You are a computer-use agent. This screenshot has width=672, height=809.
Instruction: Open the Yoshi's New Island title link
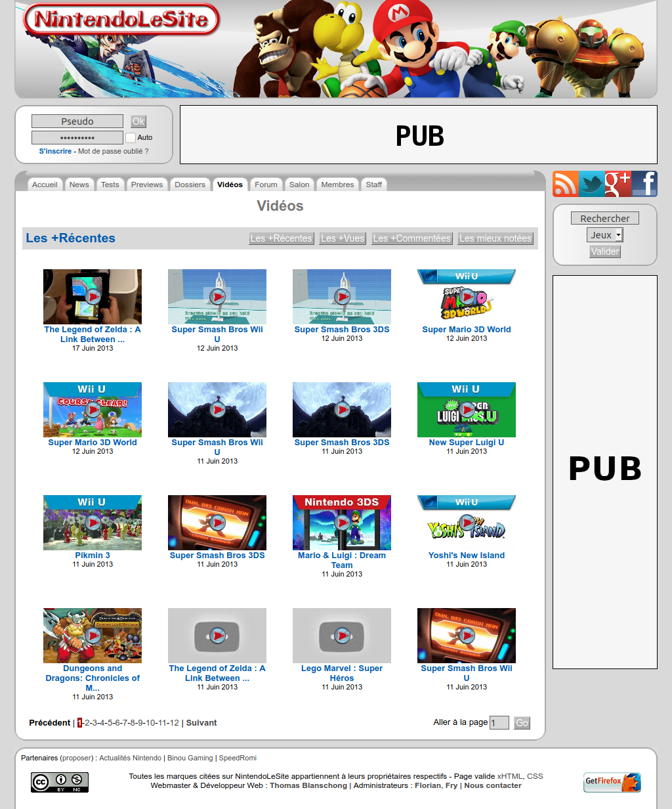(x=467, y=556)
